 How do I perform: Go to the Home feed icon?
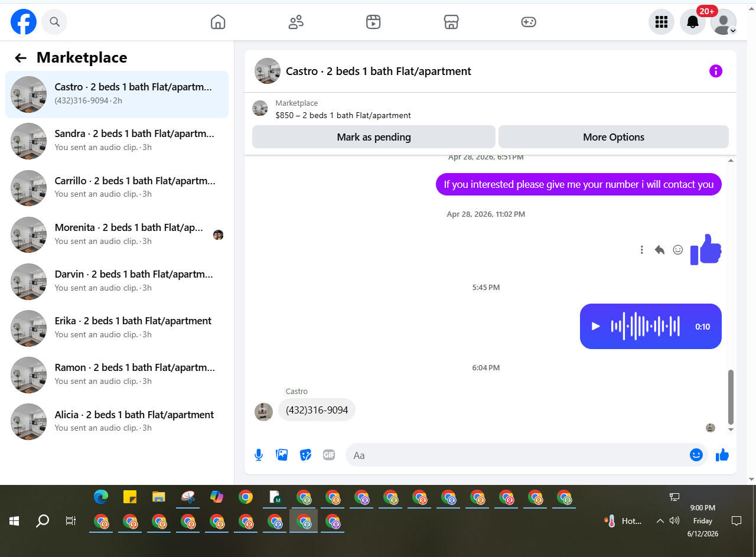click(x=218, y=22)
